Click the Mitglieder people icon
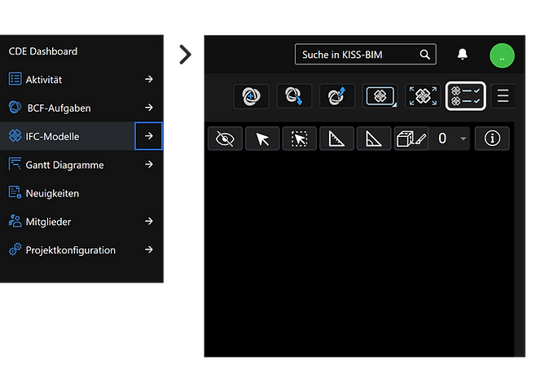 coord(15,221)
